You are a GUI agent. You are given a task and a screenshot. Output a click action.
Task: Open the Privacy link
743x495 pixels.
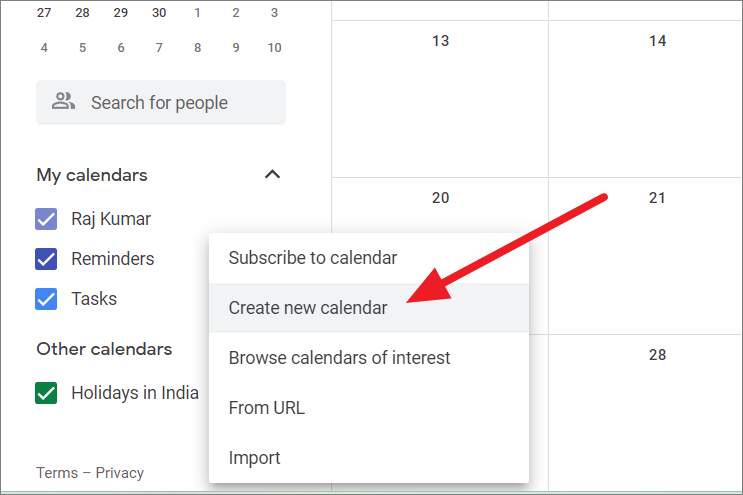coord(119,473)
